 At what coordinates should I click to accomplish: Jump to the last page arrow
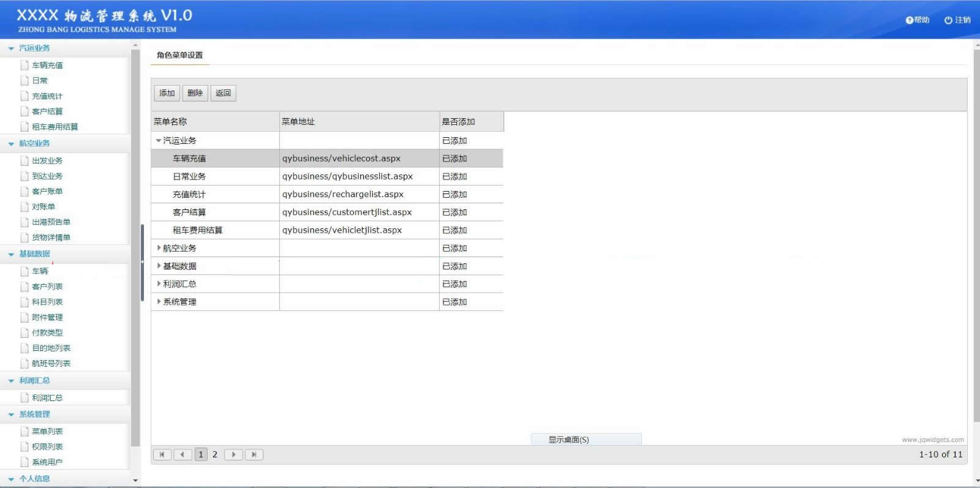[x=254, y=454]
